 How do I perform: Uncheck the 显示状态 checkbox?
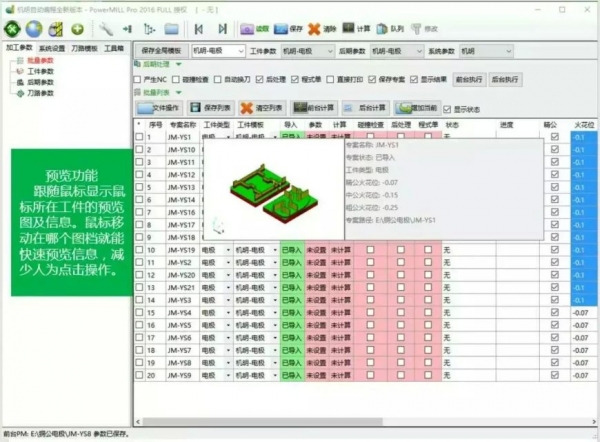point(447,110)
